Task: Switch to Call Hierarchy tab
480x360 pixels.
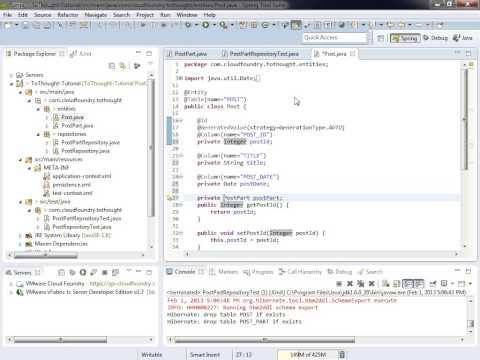Action: (301, 272)
